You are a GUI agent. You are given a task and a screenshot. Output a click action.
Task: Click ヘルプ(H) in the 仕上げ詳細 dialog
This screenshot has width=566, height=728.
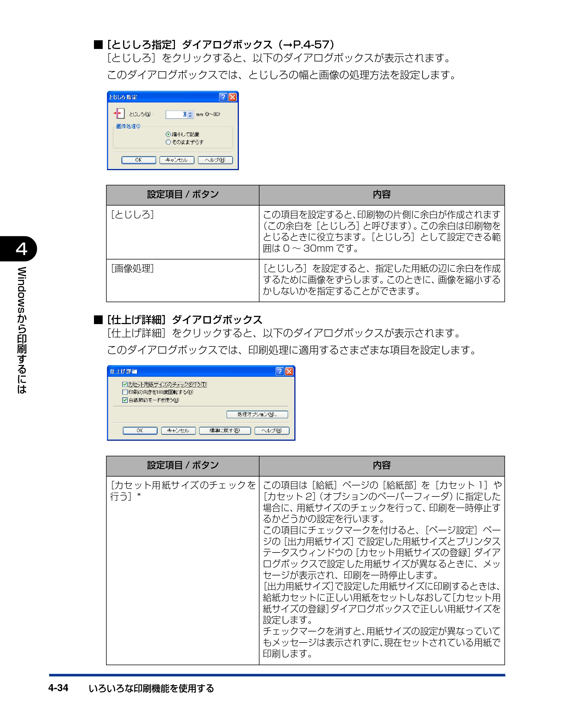(272, 431)
